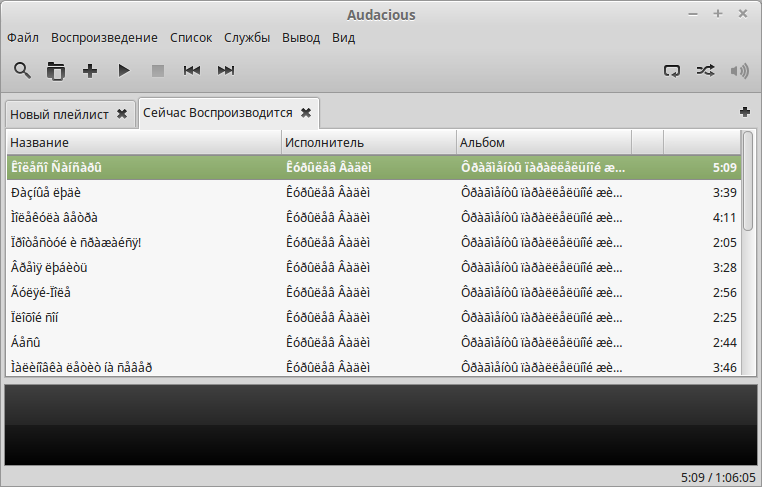Screen dimensions: 762x487
Task: Click the black visualization panel
Action: (x=381, y=425)
